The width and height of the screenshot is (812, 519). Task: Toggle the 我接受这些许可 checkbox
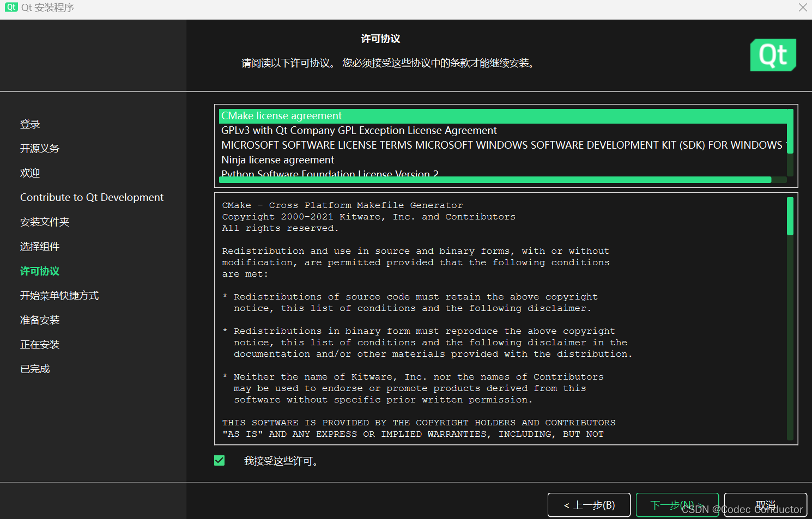[x=220, y=461]
